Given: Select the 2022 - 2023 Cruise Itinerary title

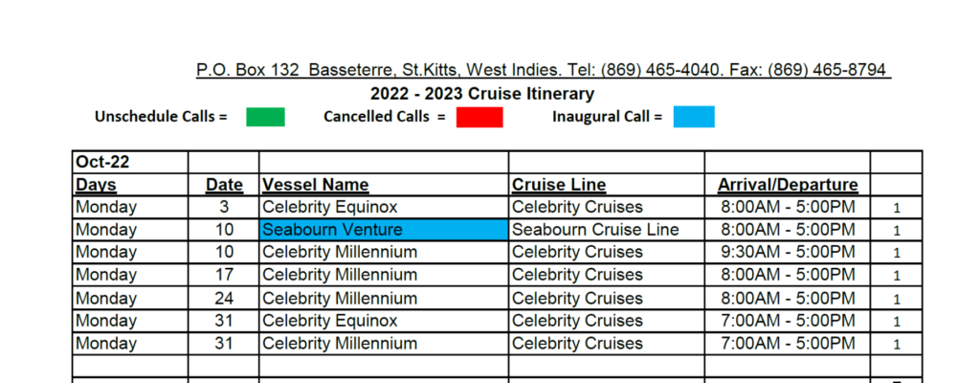Looking at the screenshot, I should tap(482, 94).
